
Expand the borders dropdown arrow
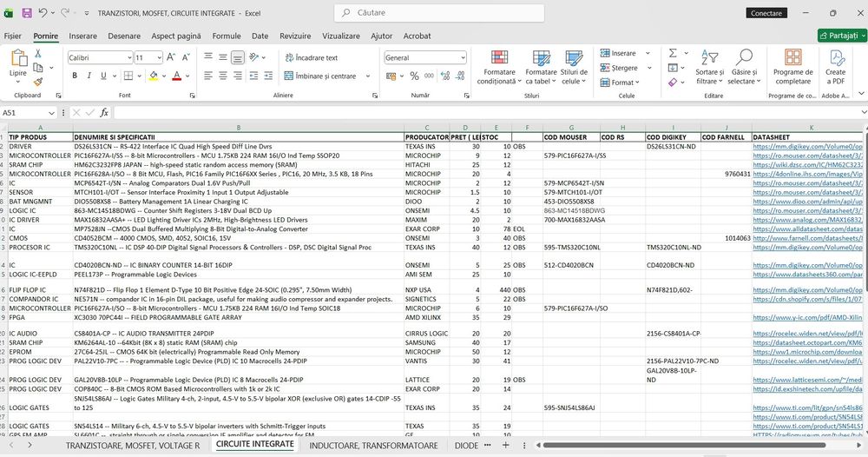139,76
